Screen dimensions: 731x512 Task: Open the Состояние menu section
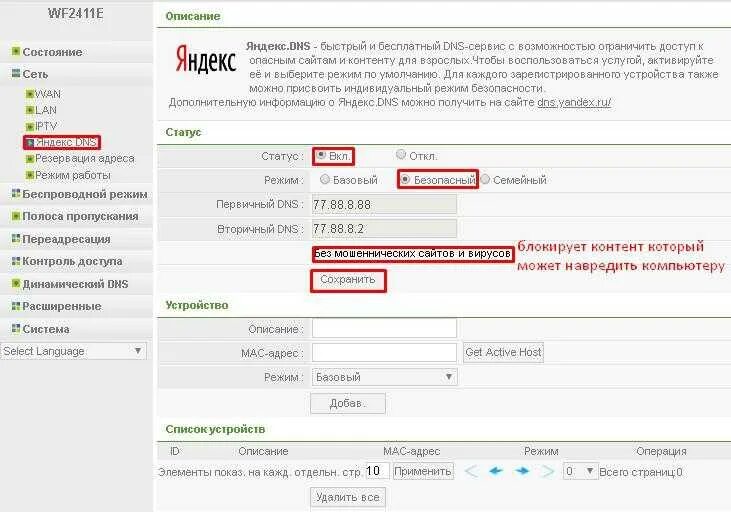point(52,52)
